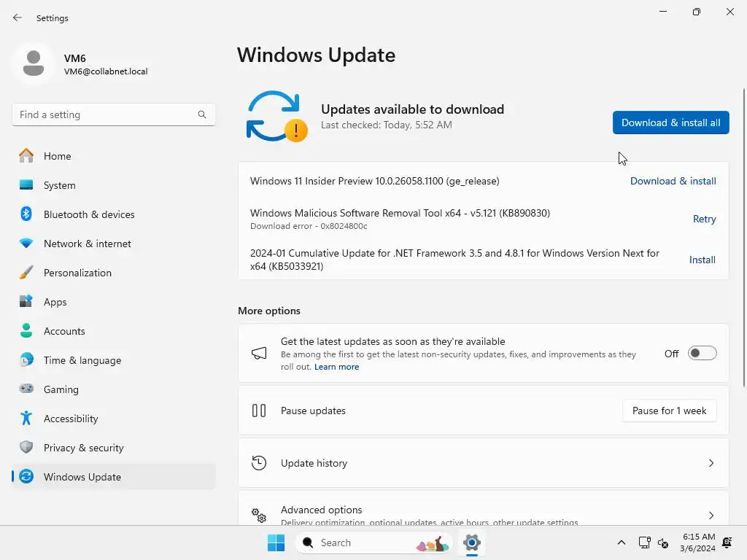The height and width of the screenshot is (560, 747).
Task: Click the pause icon beside Pause updates
Action: pos(259,411)
